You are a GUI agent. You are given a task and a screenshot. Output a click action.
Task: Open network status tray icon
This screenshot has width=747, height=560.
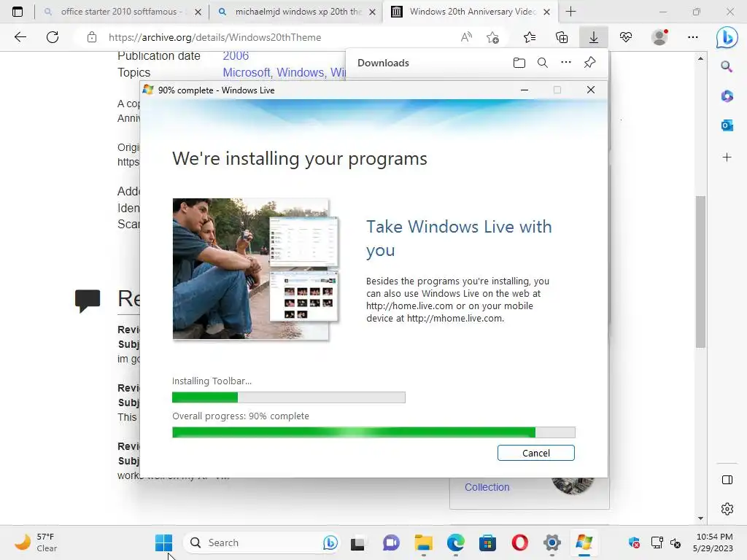pyautogui.click(x=657, y=542)
